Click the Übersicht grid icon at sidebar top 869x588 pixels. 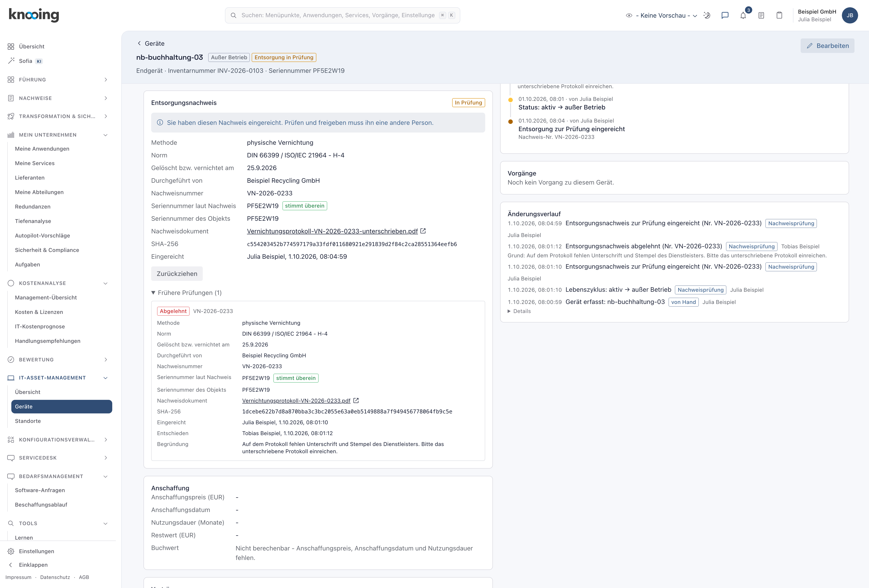point(11,46)
